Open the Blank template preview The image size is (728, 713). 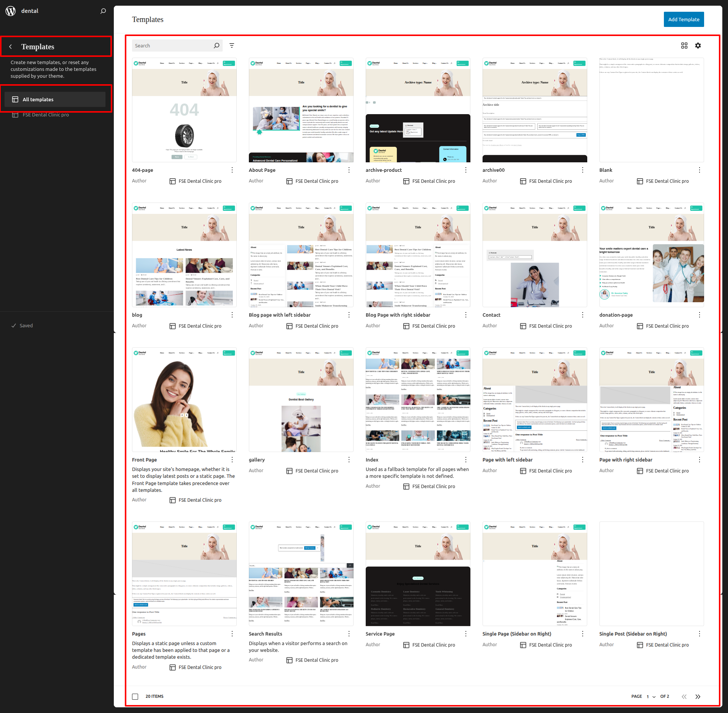tap(651, 110)
